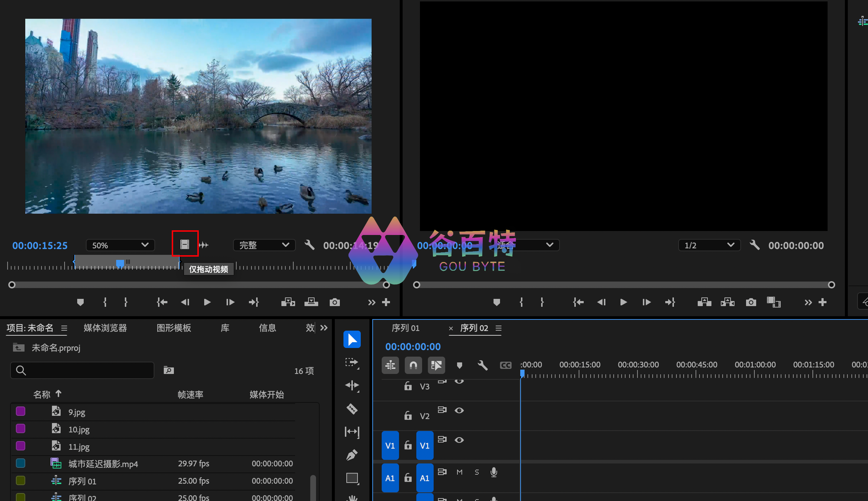Mute the A1 audio track
This screenshot has width=868, height=501.
coord(459,472)
